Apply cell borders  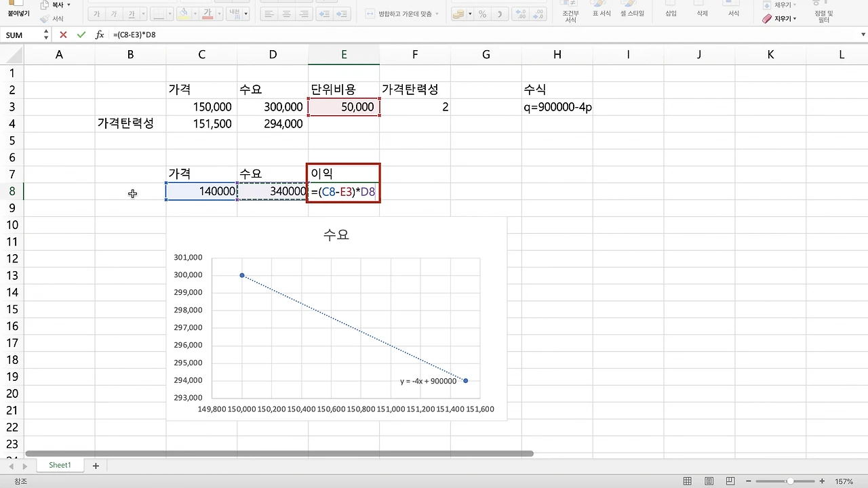tap(157, 14)
